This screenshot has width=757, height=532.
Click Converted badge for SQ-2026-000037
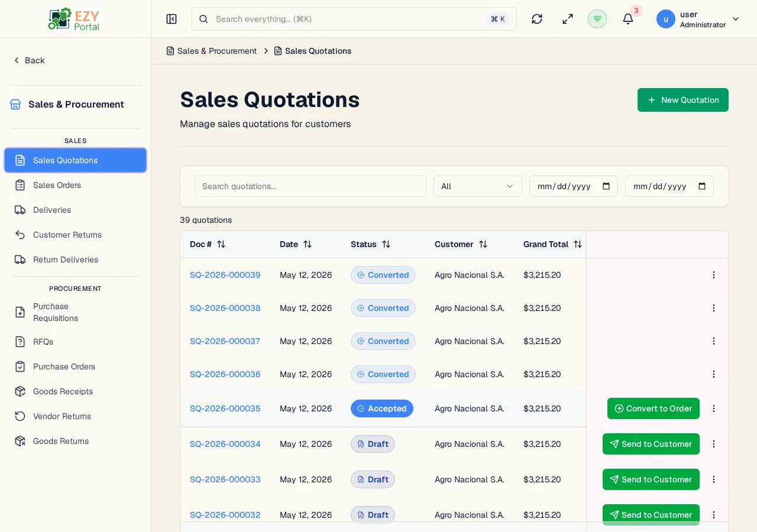click(x=383, y=341)
